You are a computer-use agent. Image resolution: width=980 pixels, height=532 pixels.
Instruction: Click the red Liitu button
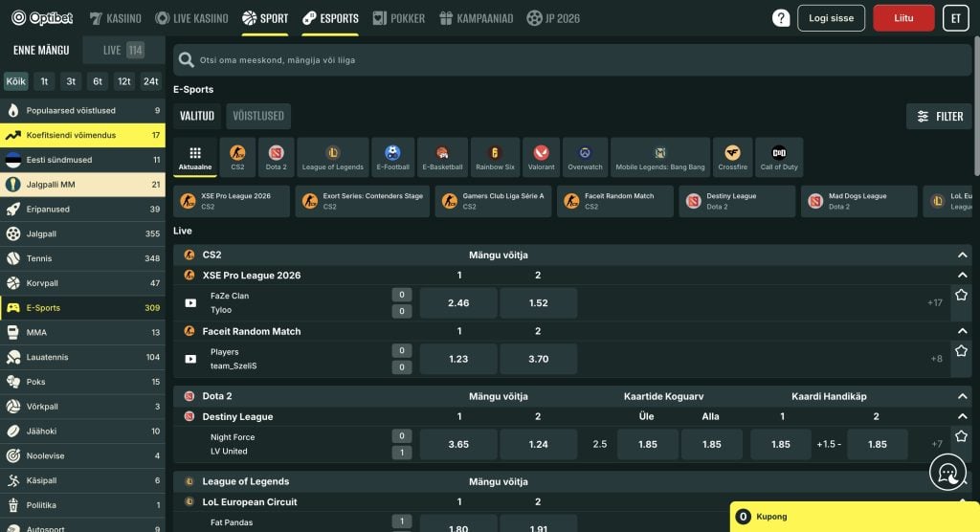(x=903, y=18)
